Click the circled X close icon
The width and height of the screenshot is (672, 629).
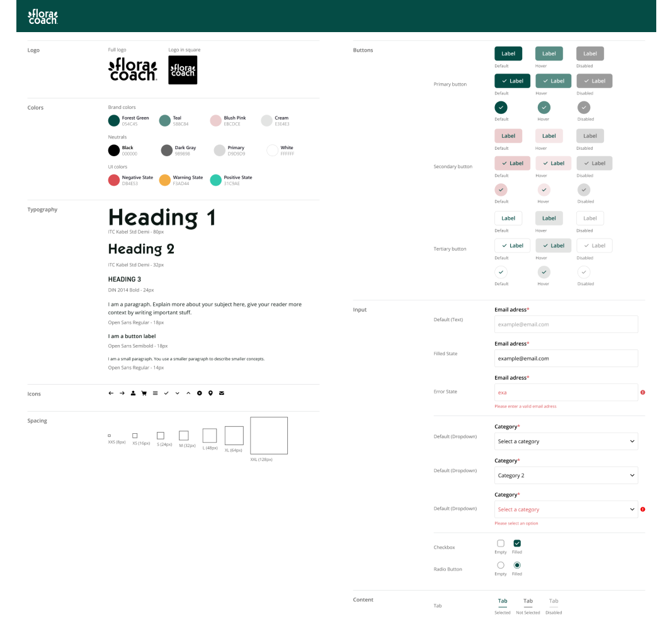pyautogui.click(x=199, y=393)
